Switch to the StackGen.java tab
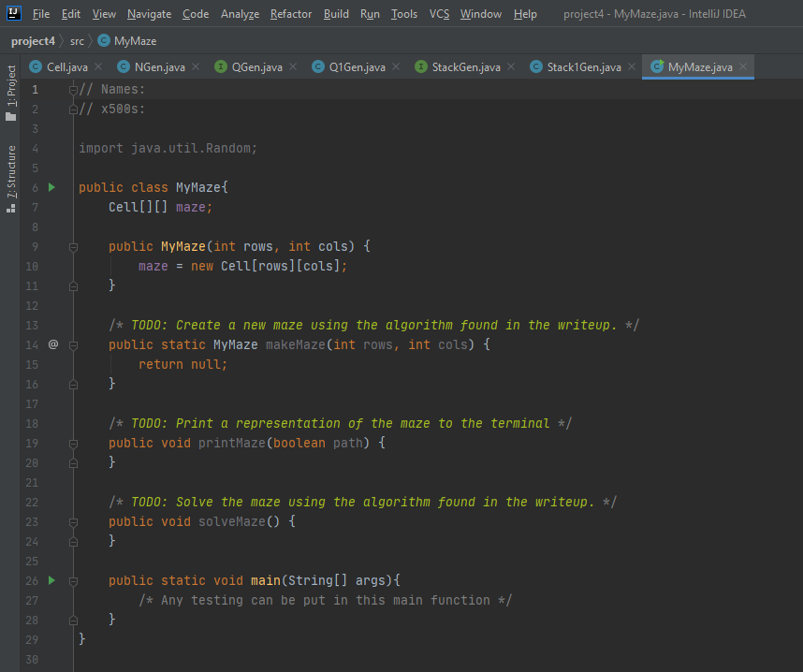Screen dimensions: 803x672 [x=466, y=67]
